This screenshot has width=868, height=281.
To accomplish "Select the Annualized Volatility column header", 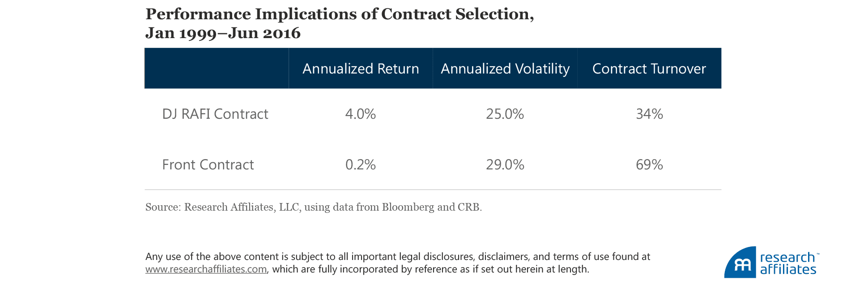I will [x=505, y=69].
